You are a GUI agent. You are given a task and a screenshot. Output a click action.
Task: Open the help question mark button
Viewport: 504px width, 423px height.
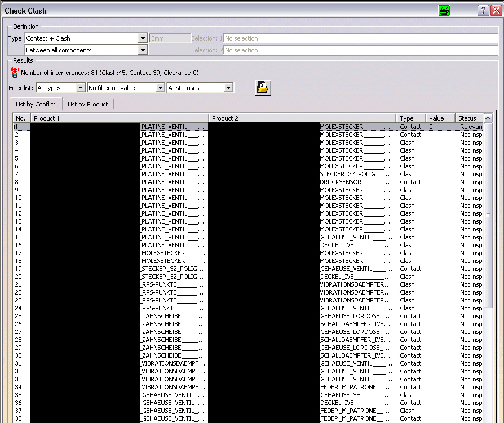[483, 11]
